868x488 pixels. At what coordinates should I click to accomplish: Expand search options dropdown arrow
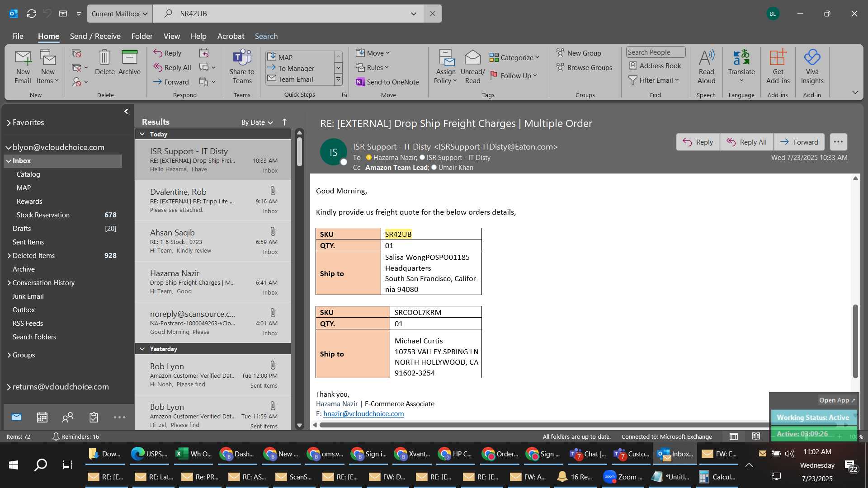pos(413,14)
